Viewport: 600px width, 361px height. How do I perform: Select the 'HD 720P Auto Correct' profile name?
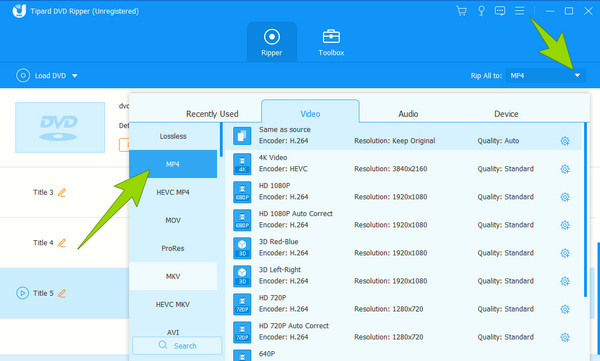click(x=293, y=325)
